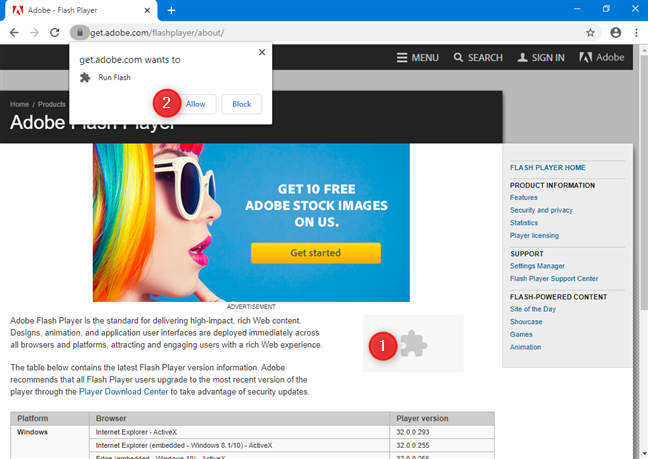This screenshot has width=648, height=459.
Task: Open a new tab with the plus button
Action: pyautogui.click(x=171, y=10)
